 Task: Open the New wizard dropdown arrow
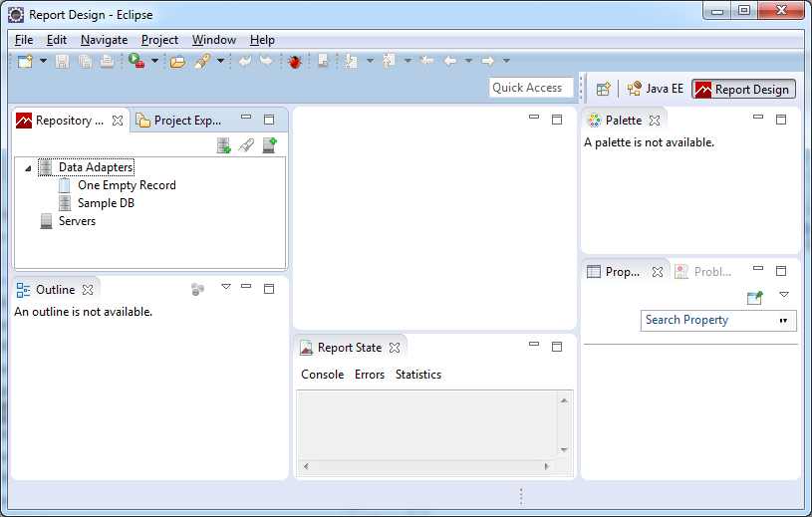tap(44, 61)
